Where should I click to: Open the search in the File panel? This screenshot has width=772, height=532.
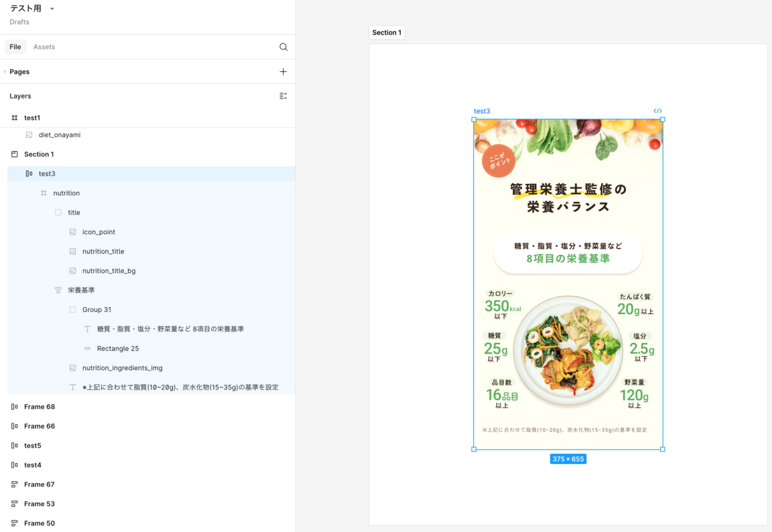[283, 47]
